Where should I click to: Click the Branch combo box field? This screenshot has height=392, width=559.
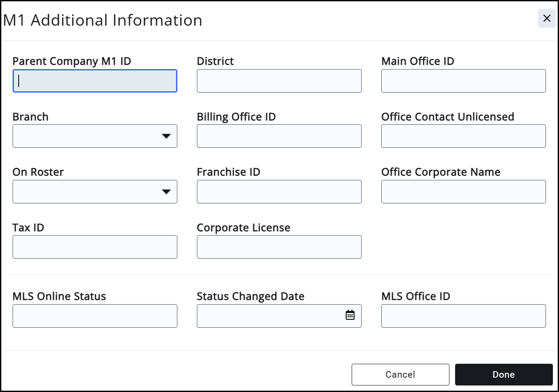86,136
